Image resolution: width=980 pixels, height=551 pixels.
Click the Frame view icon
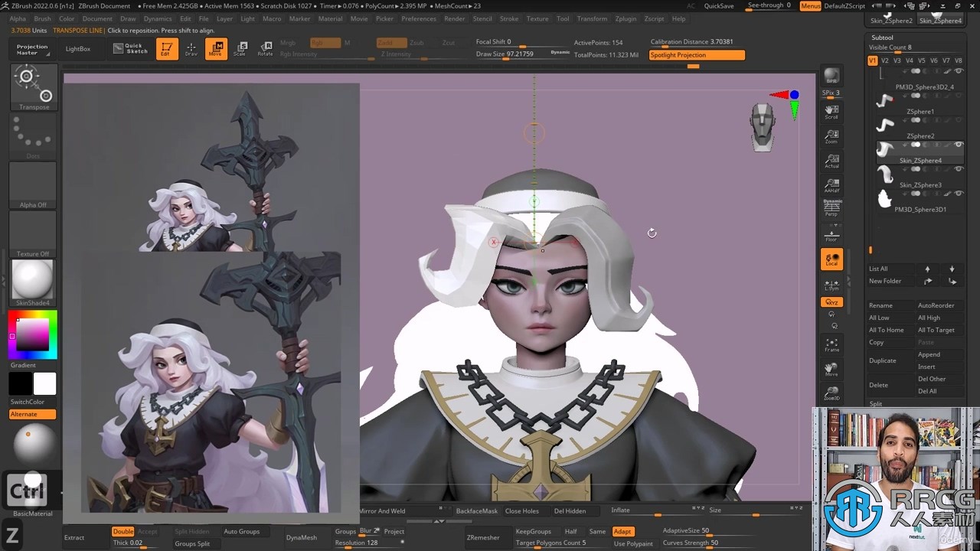click(x=831, y=345)
